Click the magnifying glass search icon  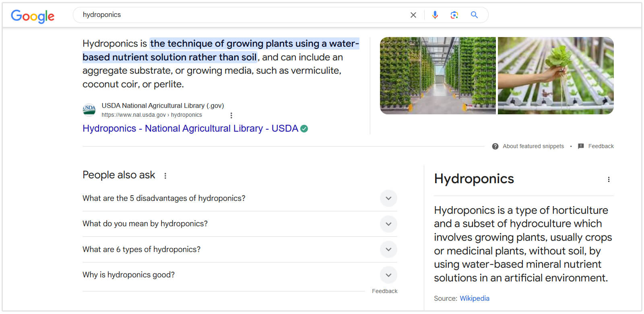(475, 15)
